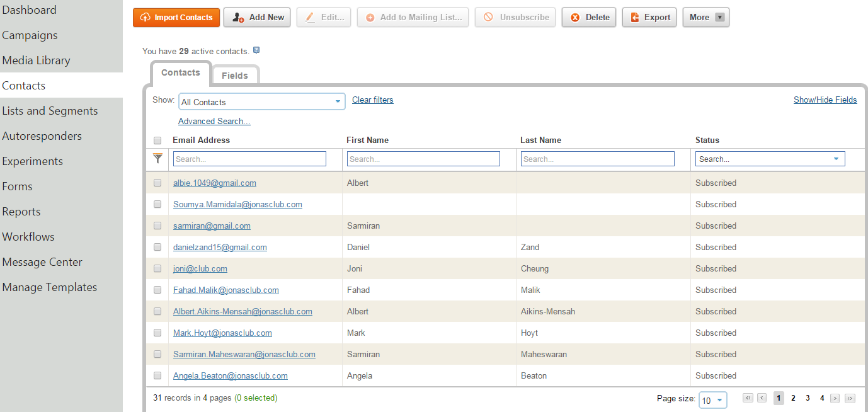Open the Advanced Search link
This screenshot has width=868, height=412.
214,122
